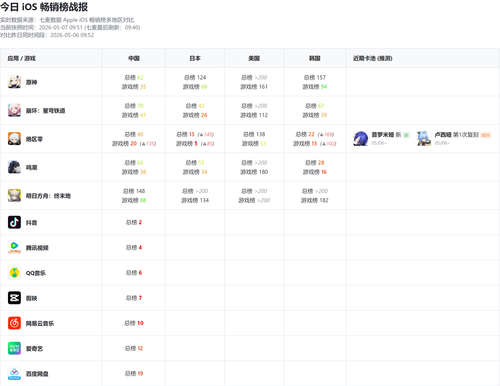Click 星穹铁道's Korea 总榜 67 rank

click(315, 106)
